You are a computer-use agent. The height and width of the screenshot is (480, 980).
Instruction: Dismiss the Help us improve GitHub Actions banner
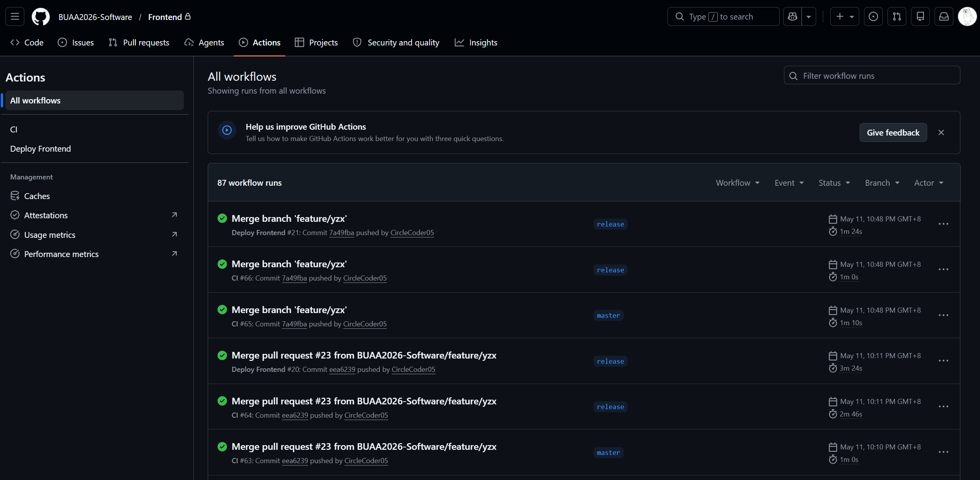tap(941, 132)
